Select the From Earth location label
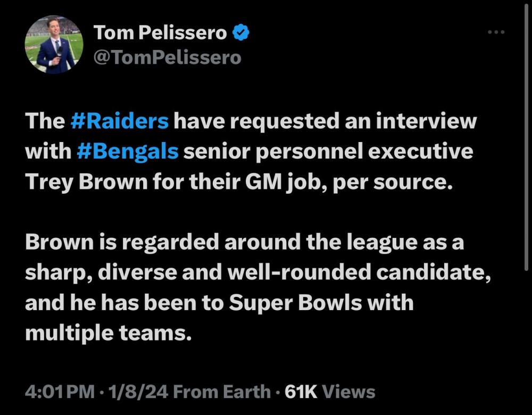Image resolution: width=532 pixels, height=415 pixels. (222, 392)
